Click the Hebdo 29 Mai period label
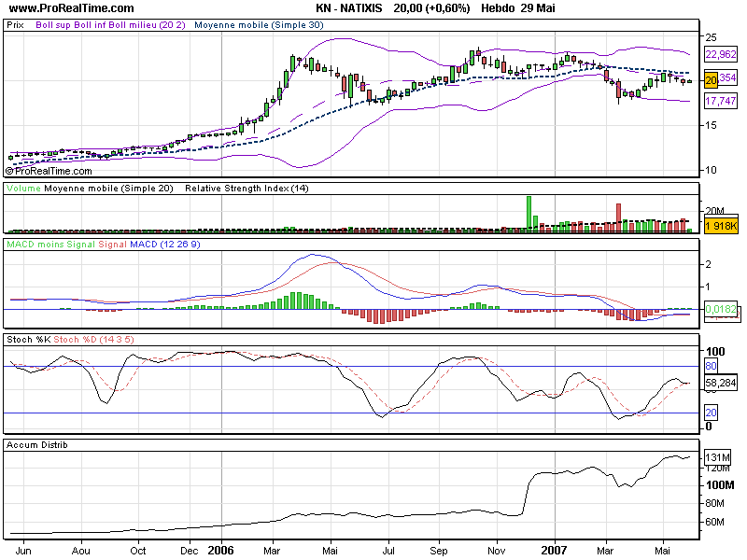This screenshot has width=747, height=560. (518, 8)
